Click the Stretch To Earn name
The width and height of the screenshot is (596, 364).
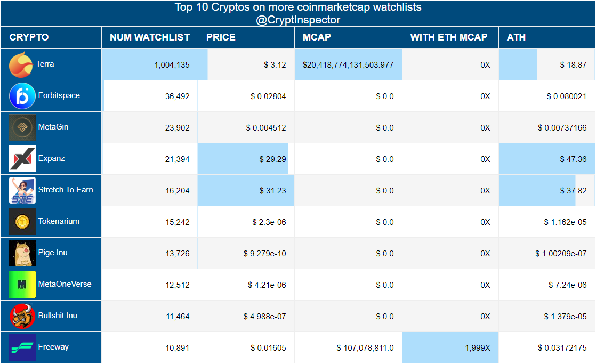(x=66, y=190)
